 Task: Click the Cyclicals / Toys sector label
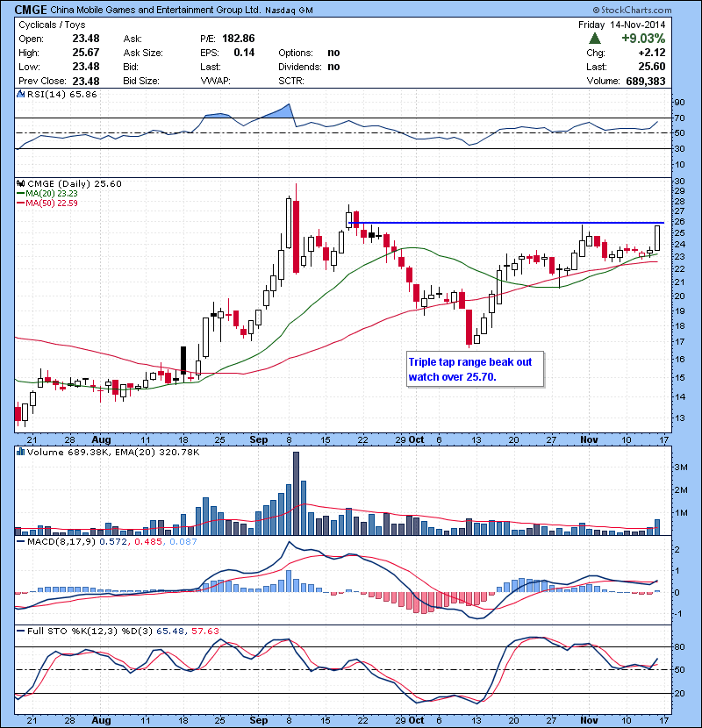coord(52,25)
